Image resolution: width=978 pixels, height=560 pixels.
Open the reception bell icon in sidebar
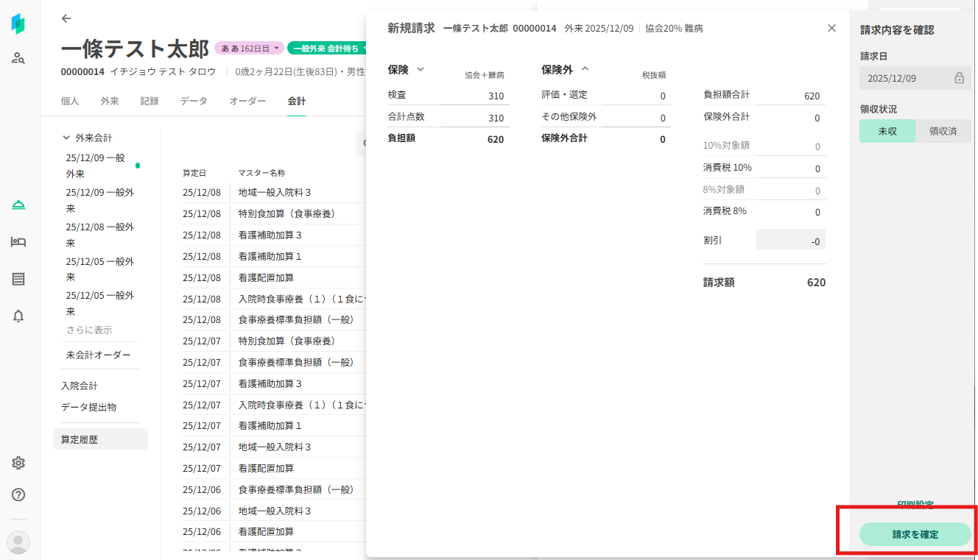(18, 205)
